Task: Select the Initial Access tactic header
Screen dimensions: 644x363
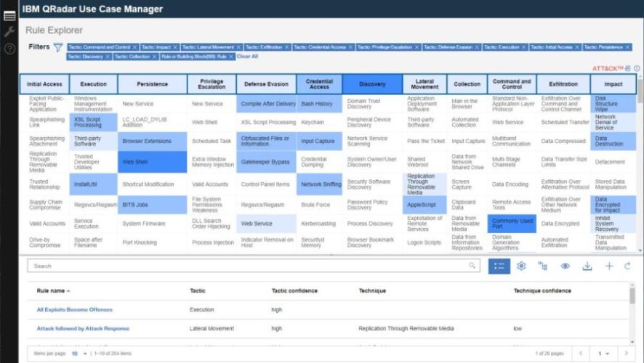Action: click(x=44, y=84)
